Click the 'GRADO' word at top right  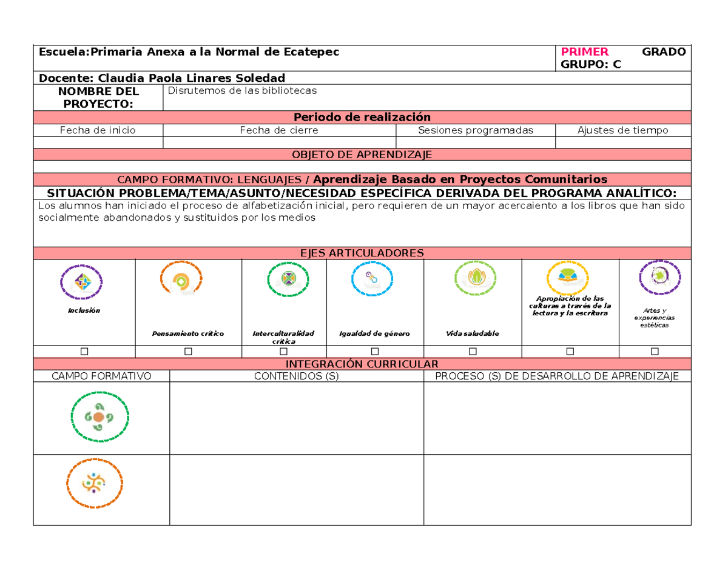point(664,52)
